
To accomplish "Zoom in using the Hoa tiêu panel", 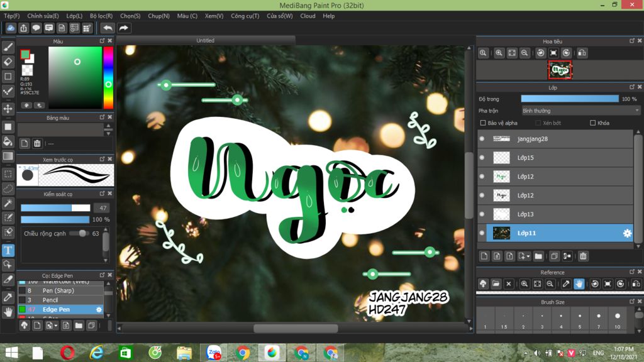I will click(x=499, y=53).
